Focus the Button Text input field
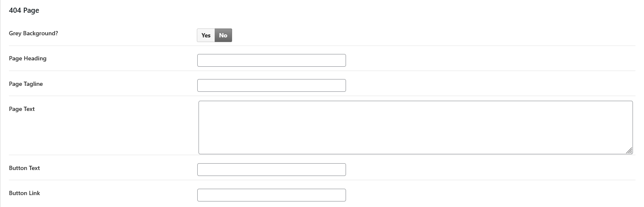Screen dimensions: 644x207 (271, 170)
